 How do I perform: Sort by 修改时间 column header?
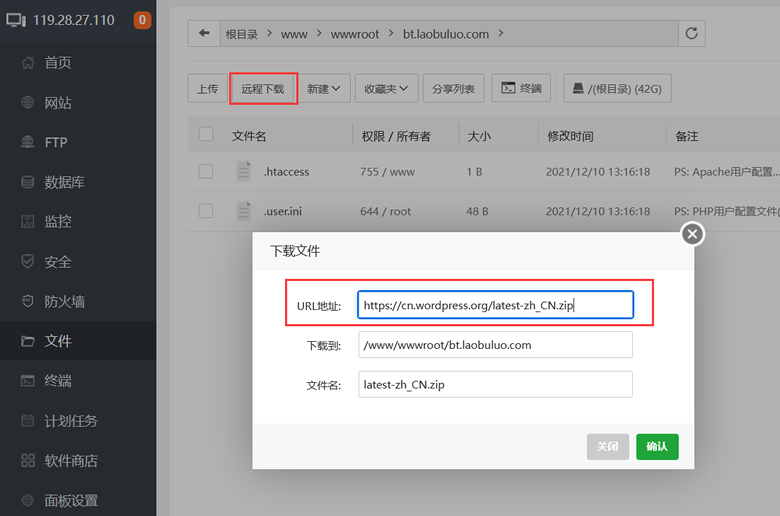point(570,136)
